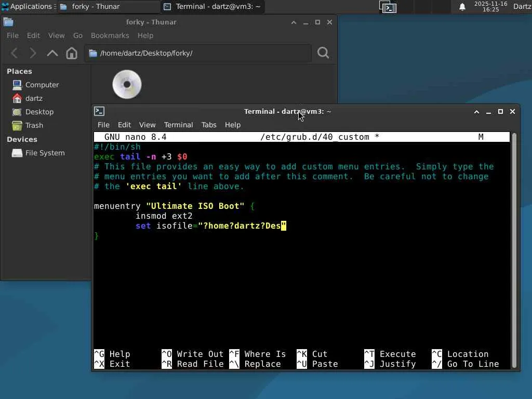Click 'set isofile' line in nano
This screenshot has height=399, width=532.
211,225
